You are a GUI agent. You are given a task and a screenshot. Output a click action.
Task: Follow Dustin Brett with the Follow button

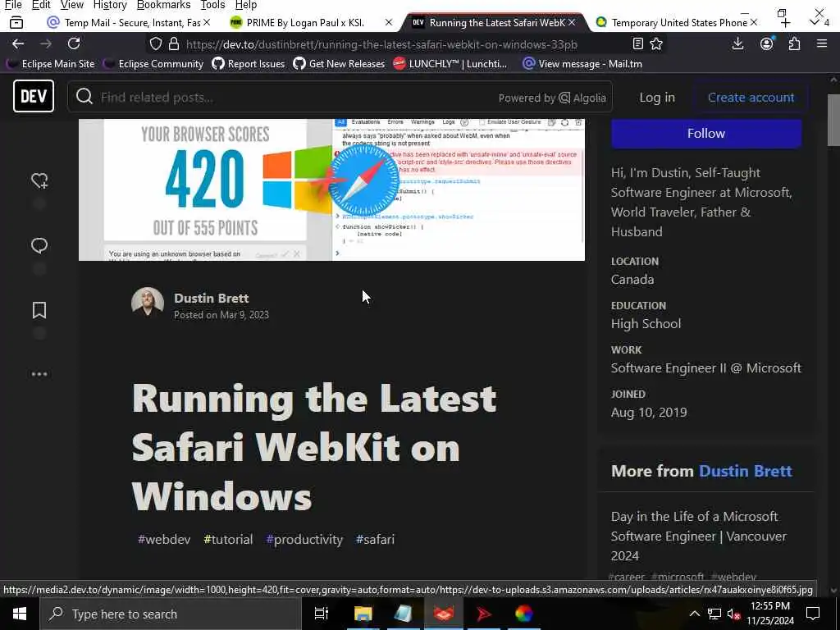pyautogui.click(x=706, y=134)
